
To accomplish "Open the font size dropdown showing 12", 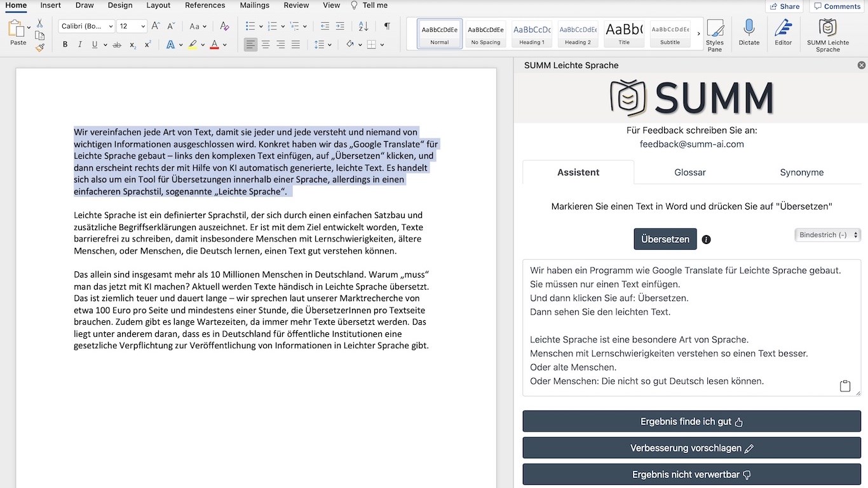I will click(132, 26).
